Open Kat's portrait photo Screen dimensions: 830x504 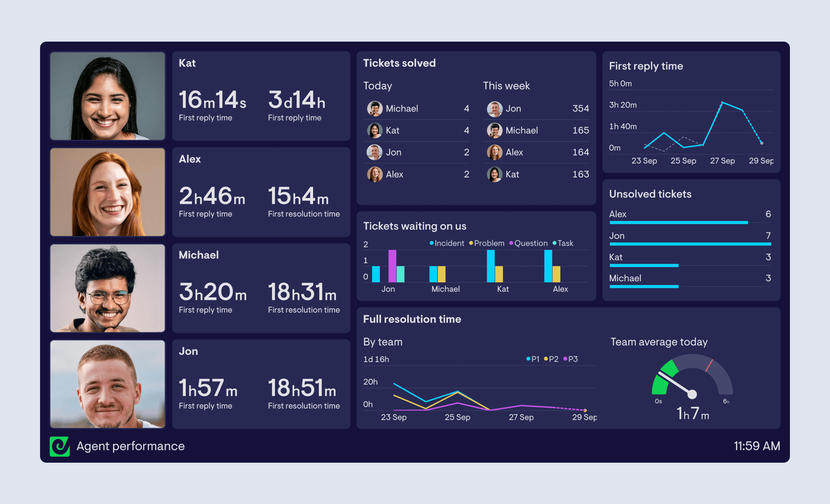(107, 96)
